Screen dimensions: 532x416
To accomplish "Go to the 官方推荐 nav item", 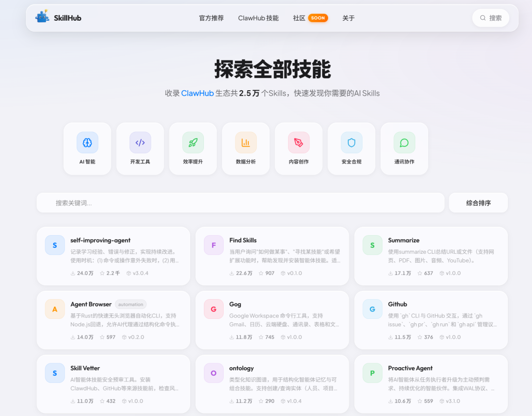I will click(x=211, y=18).
